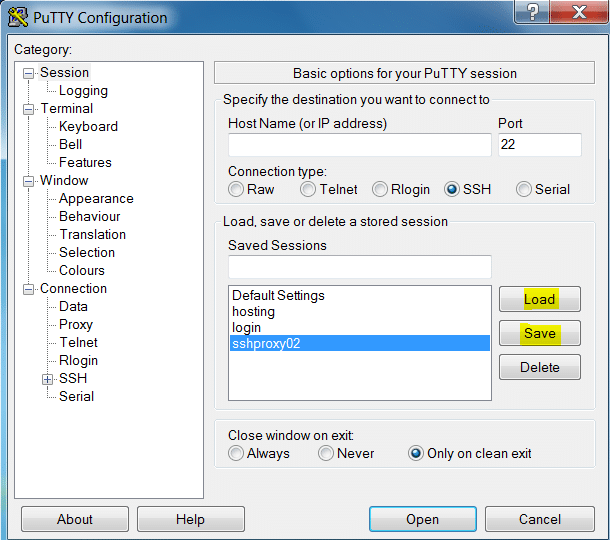The height and width of the screenshot is (540, 610).
Task: Focus the Host Name input field
Action: tap(358, 145)
